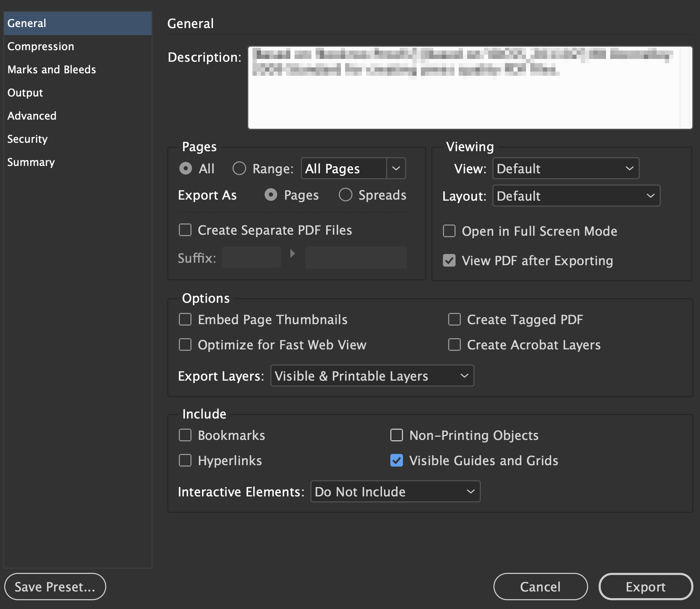Disable View PDF after Exporting
The image size is (700, 609).
(449, 260)
